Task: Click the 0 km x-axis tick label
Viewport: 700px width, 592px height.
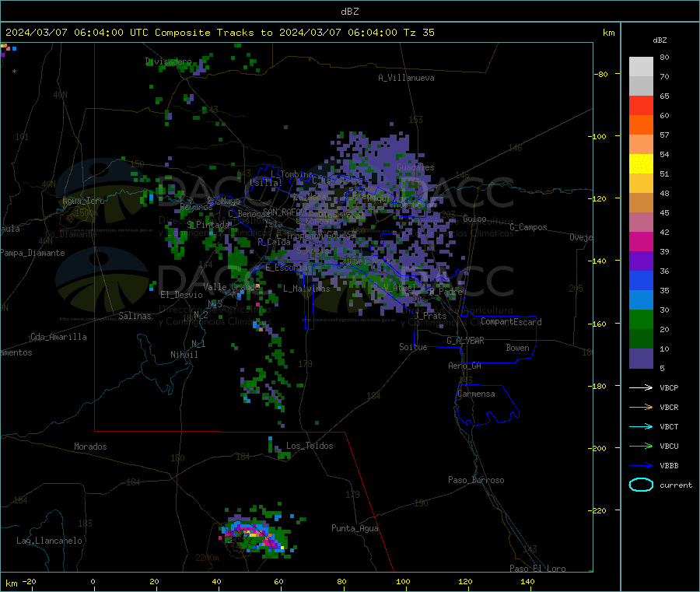Action: (x=93, y=581)
